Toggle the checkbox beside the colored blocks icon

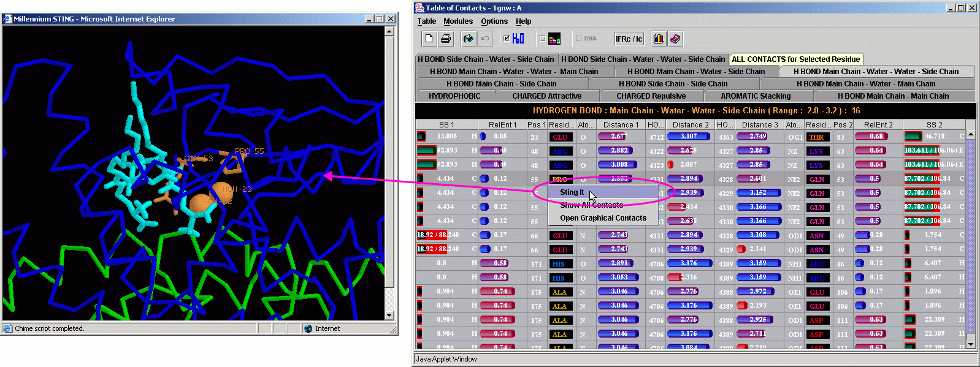pos(542,38)
